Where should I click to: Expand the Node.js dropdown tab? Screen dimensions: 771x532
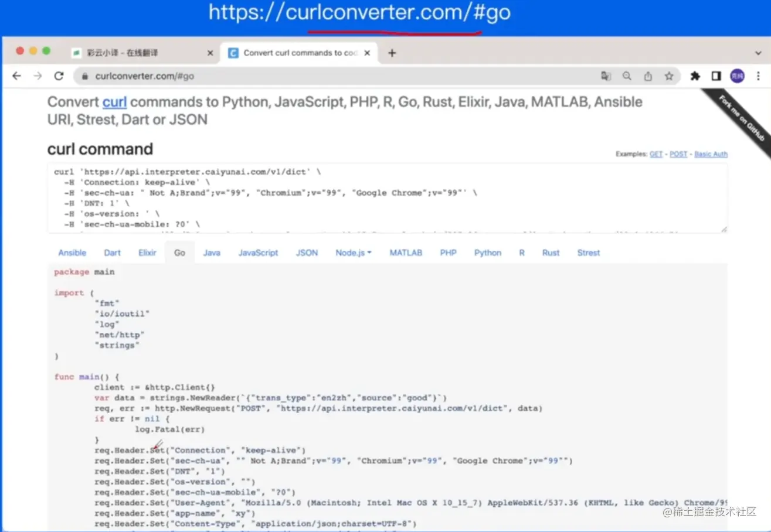pyautogui.click(x=354, y=253)
